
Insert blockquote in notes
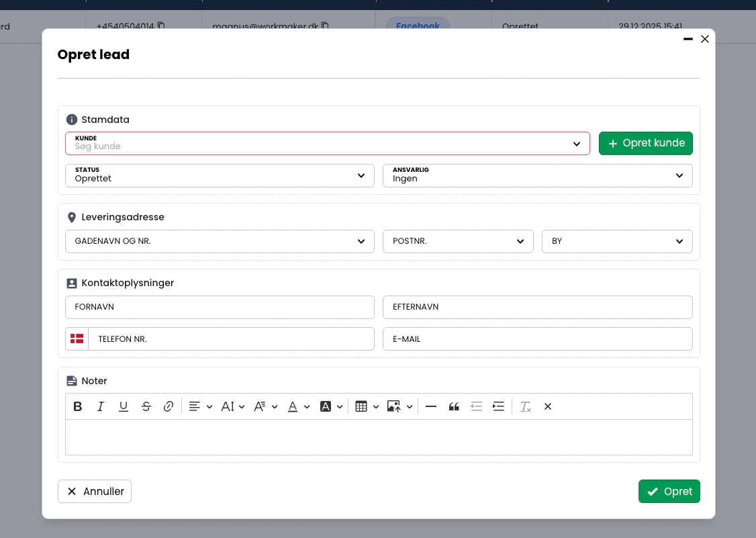click(x=454, y=407)
